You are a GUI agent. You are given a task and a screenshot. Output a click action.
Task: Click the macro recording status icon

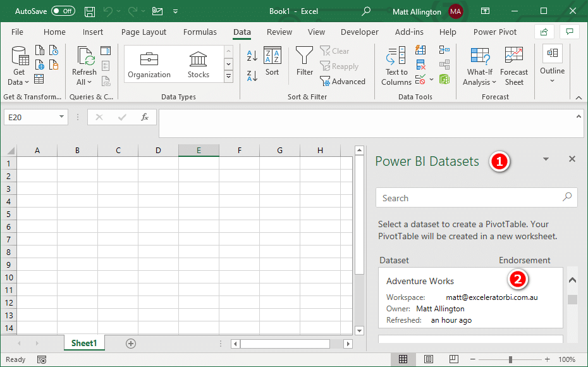pyautogui.click(x=42, y=360)
